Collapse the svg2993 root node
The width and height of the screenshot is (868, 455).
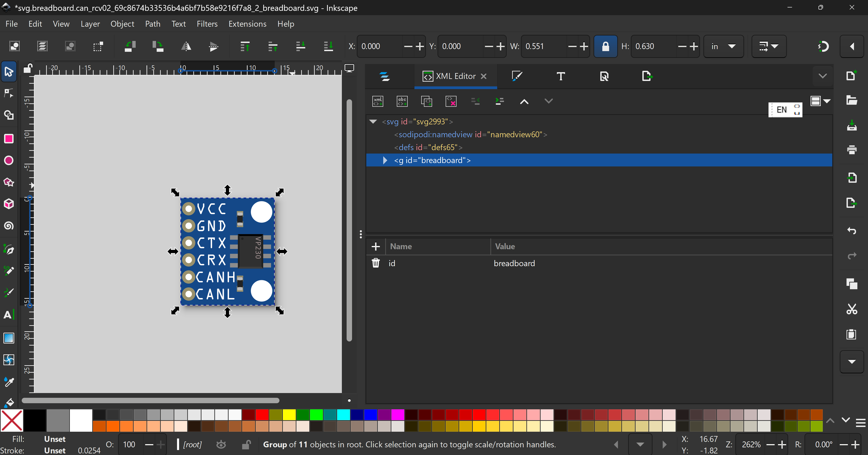373,122
